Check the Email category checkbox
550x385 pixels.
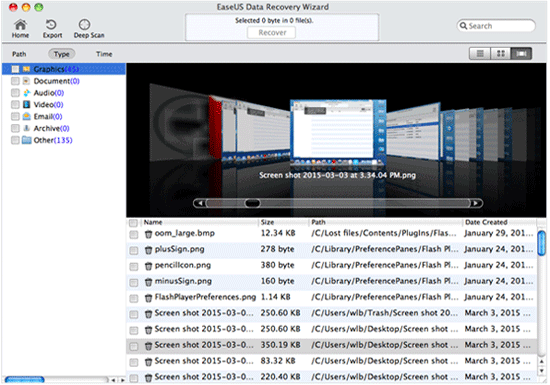point(15,116)
